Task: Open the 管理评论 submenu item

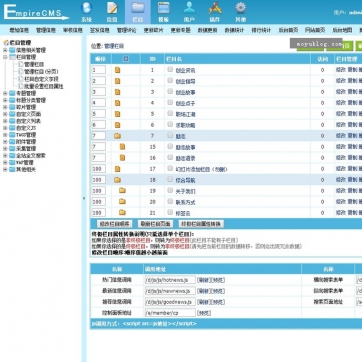Action: tap(126, 30)
